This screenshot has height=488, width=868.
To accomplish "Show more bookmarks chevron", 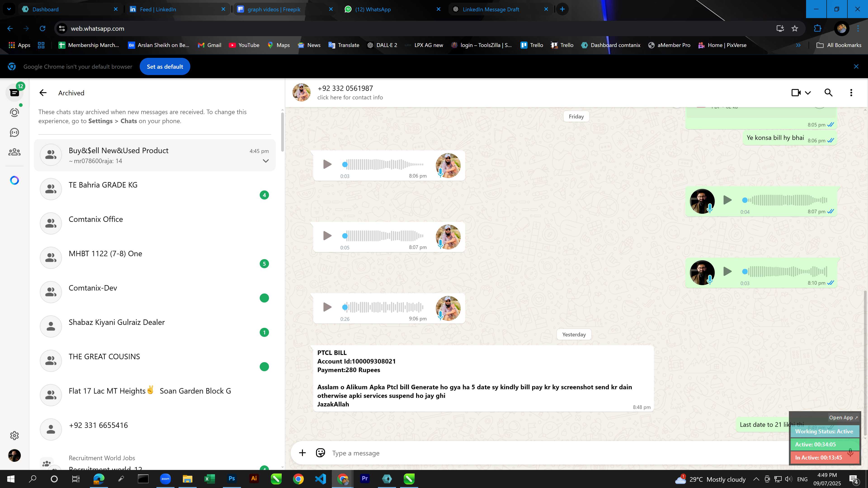I will coord(798,45).
